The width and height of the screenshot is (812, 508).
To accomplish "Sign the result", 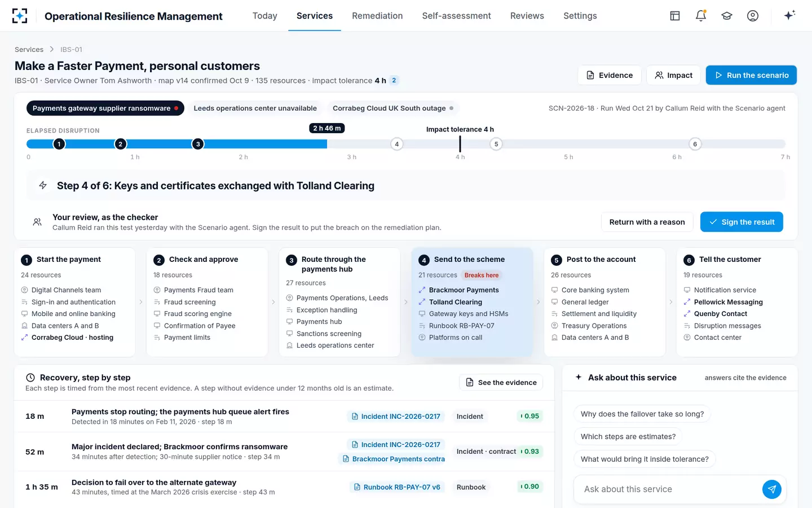I will point(742,222).
